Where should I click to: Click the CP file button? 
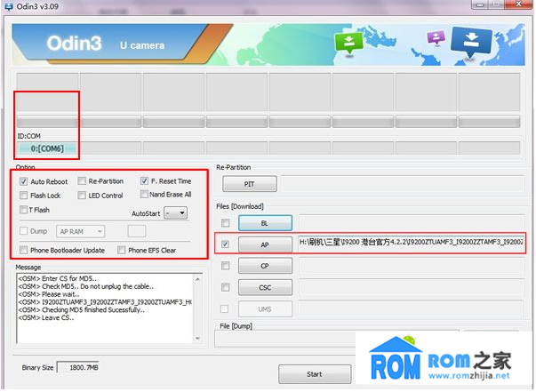click(x=265, y=266)
